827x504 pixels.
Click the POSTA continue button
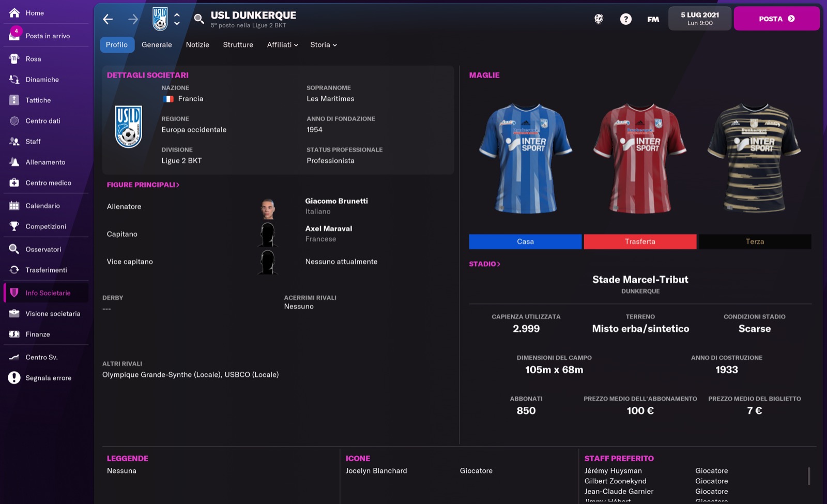[776, 19]
